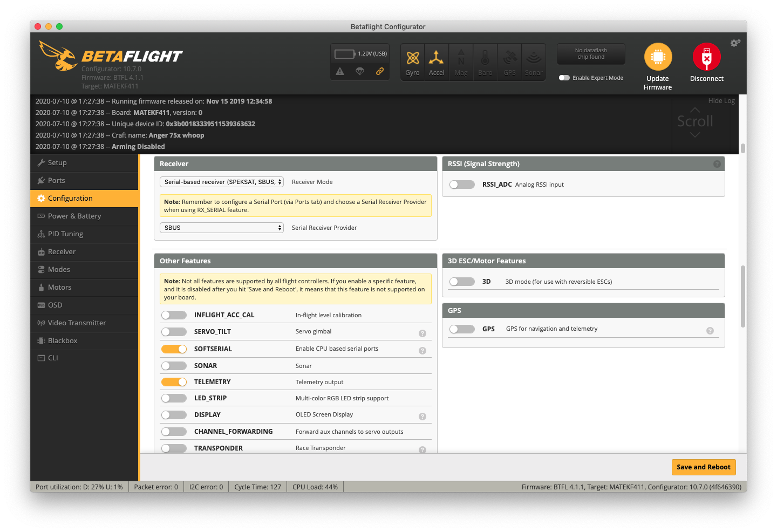Viewport: 777px width, 532px height.
Task: Click the Sonar sensor icon
Action: [534, 62]
